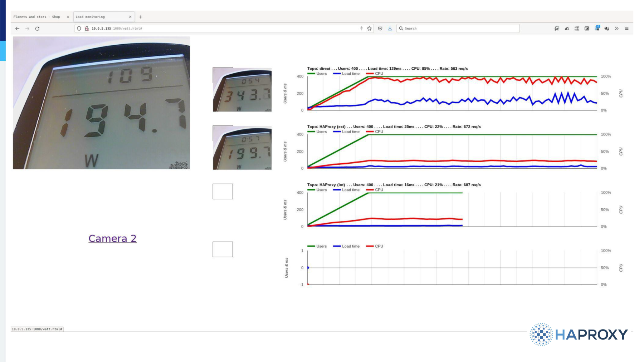Click the magnifier icon in the search box
Screen dimensions: 644x362
pyautogui.click(x=401, y=28)
